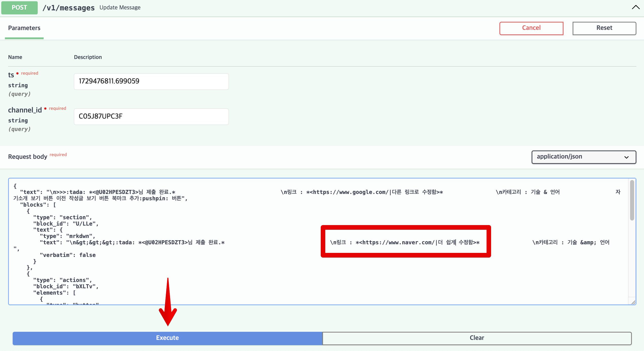Click the Execute button
This screenshot has width=644, height=351.
click(x=167, y=338)
